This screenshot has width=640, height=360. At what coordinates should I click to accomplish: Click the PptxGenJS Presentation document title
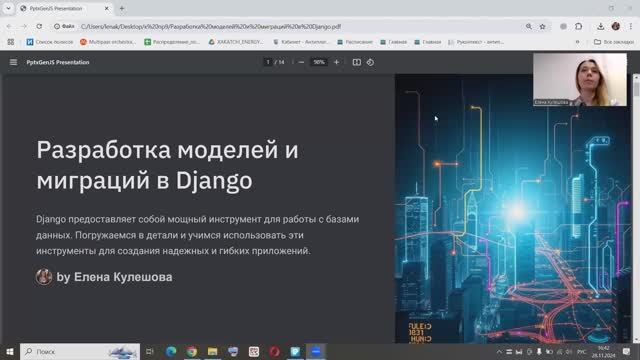(58, 62)
